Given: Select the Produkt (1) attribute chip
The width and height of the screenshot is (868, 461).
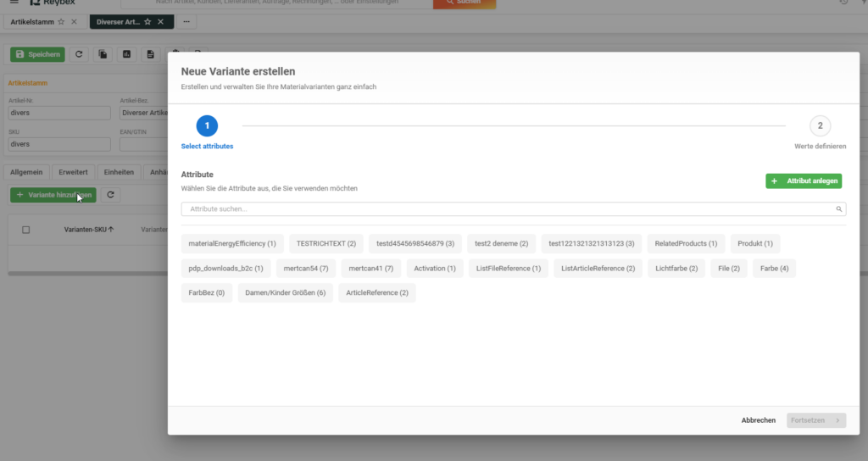Looking at the screenshot, I should pyautogui.click(x=755, y=243).
